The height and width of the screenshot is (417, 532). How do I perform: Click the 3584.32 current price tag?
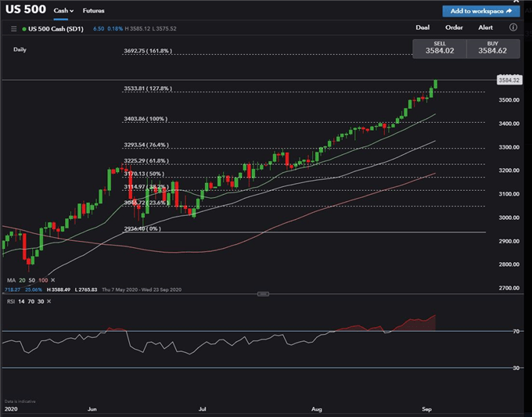(509, 80)
